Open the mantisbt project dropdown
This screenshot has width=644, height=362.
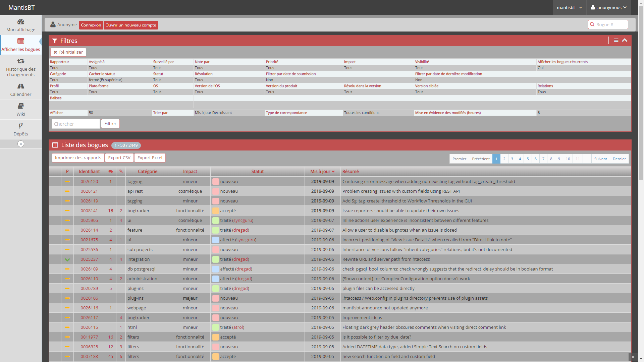570,7
